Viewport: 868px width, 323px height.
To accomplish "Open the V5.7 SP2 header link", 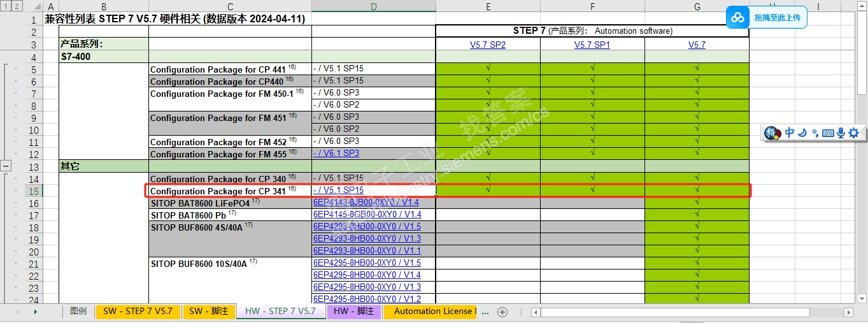I will [488, 45].
